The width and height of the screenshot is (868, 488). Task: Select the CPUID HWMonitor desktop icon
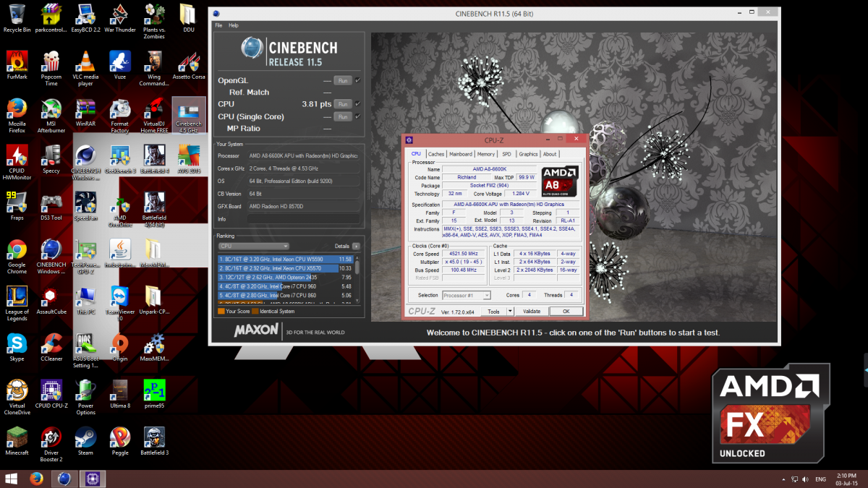click(x=17, y=163)
